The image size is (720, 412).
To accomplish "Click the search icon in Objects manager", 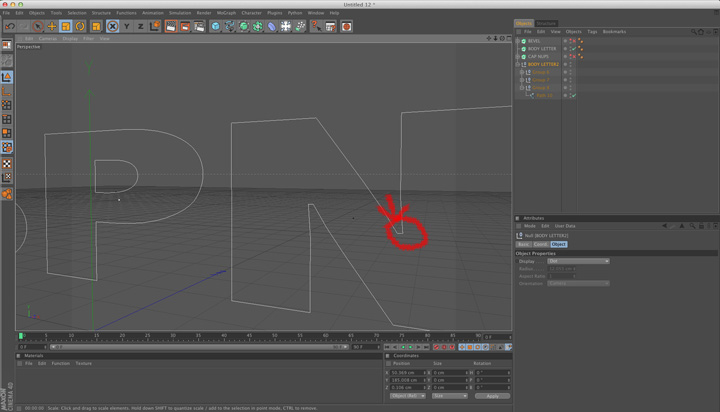I will pos(694,32).
